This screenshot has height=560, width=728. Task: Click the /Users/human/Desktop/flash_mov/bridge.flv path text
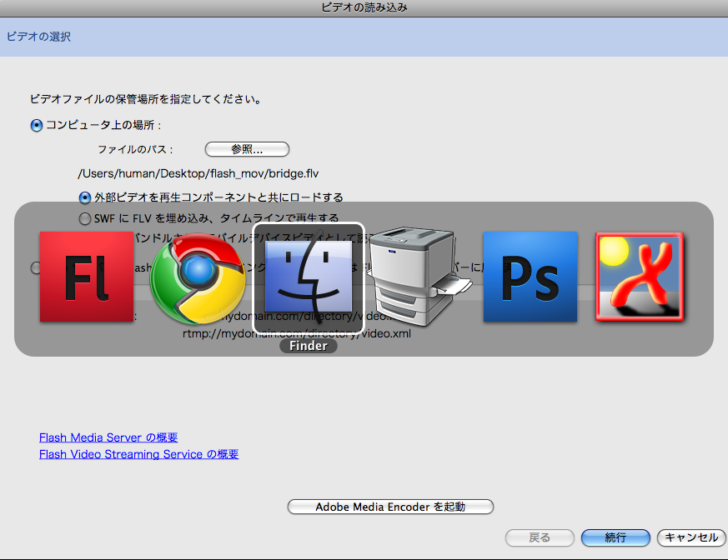coord(198,173)
